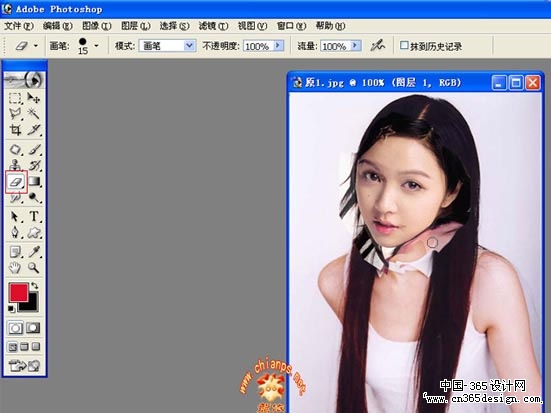Click the Adobe Online feather picture
This screenshot has height=413, width=551.
pyautogui.click(x=24, y=80)
